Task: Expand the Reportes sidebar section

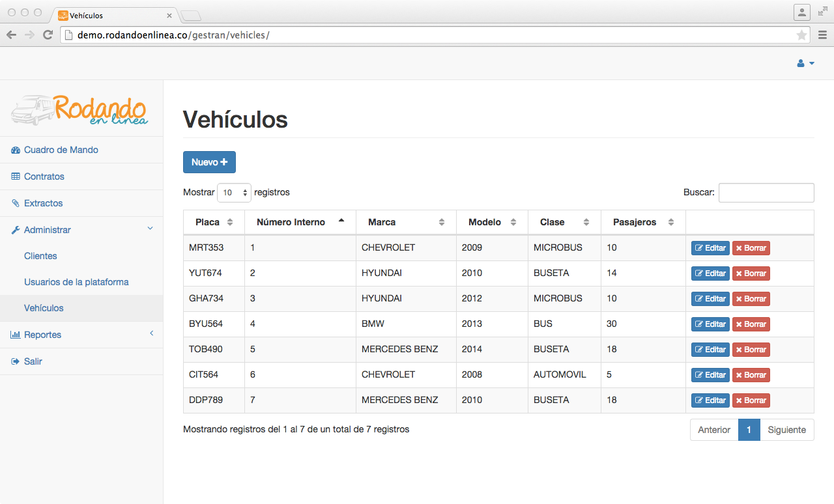Action: 81,335
